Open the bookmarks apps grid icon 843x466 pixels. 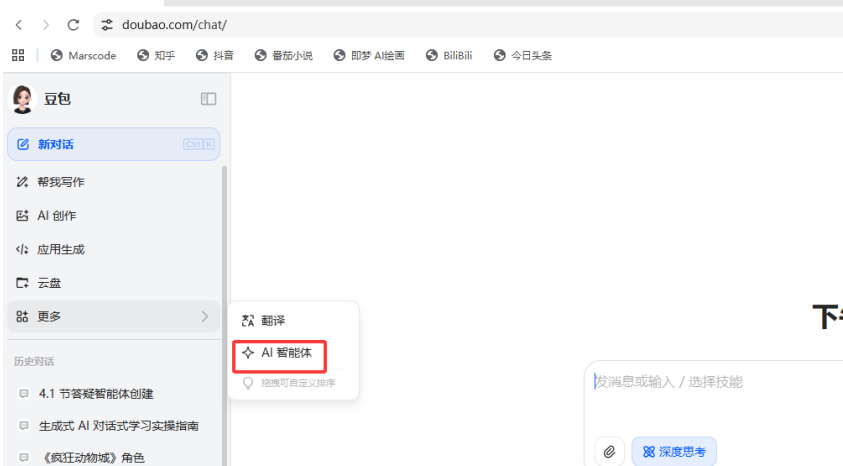click(x=18, y=55)
